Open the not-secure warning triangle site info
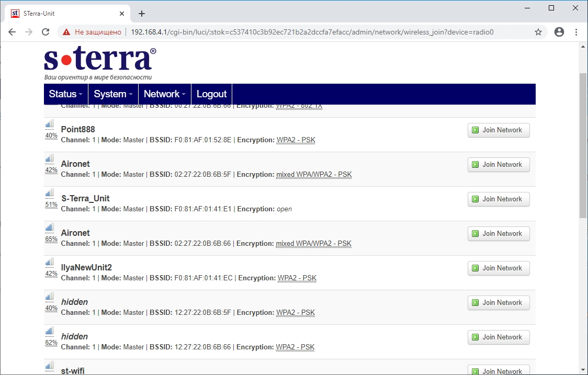Image resolution: width=588 pixels, height=375 pixels. coord(66,32)
